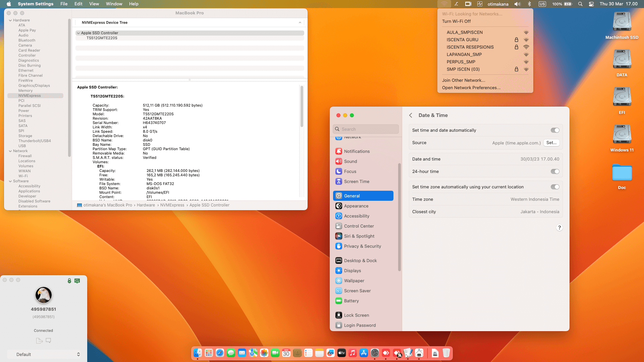Image resolution: width=644 pixels, height=362 pixels.
Task: Open Privacy & Security settings
Action: coord(362,246)
